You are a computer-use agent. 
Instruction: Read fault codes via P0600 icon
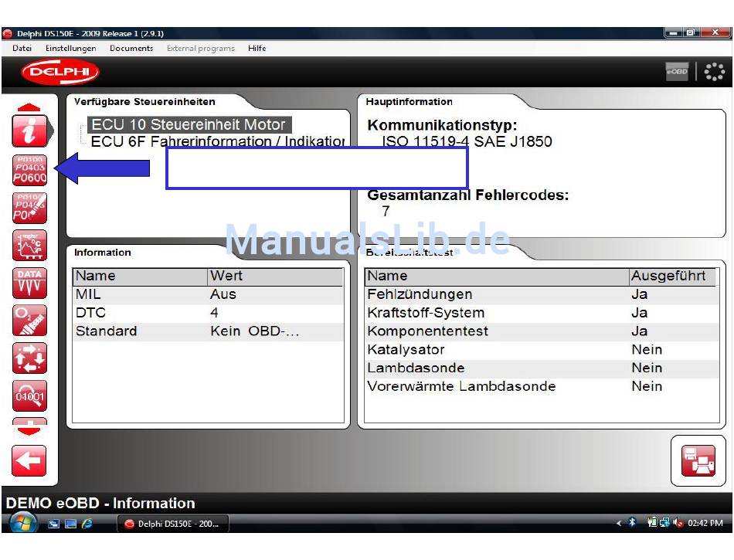tap(29, 170)
